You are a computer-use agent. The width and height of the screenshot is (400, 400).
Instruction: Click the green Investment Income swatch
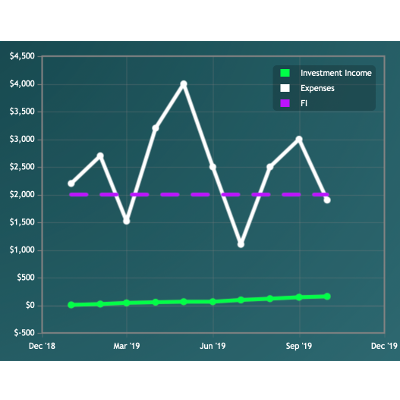(285, 73)
